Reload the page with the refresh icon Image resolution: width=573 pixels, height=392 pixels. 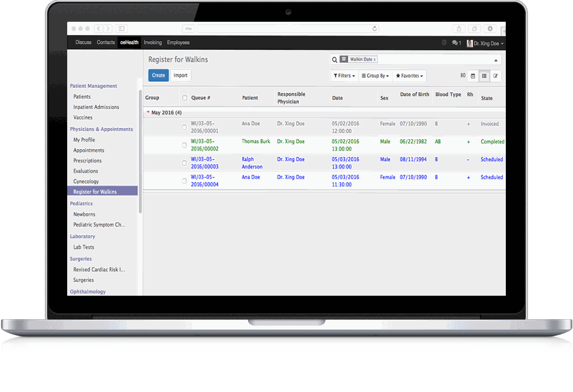click(x=374, y=29)
